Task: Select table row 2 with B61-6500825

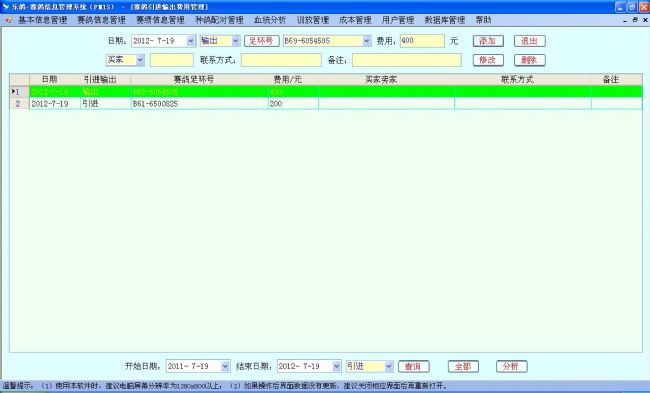Action: pyautogui.click(x=326, y=104)
